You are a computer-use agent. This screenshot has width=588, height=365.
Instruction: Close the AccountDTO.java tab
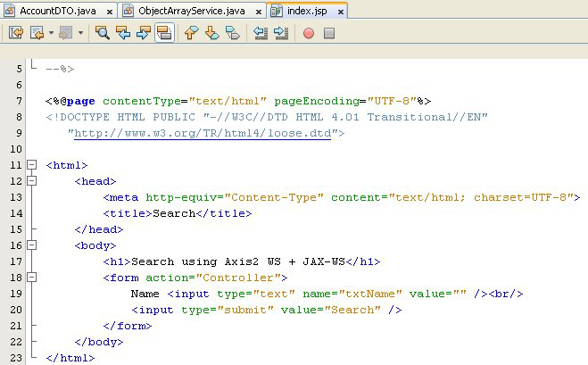point(110,12)
